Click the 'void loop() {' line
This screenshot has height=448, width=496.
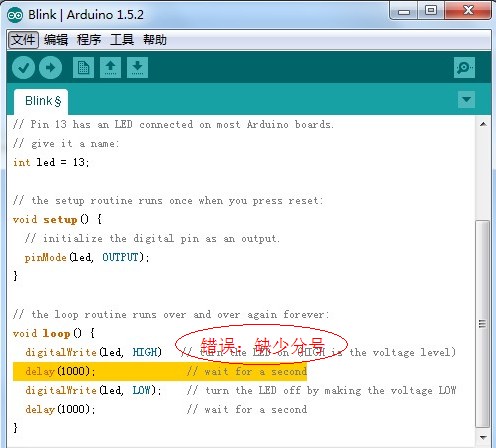(x=54, y=333)
